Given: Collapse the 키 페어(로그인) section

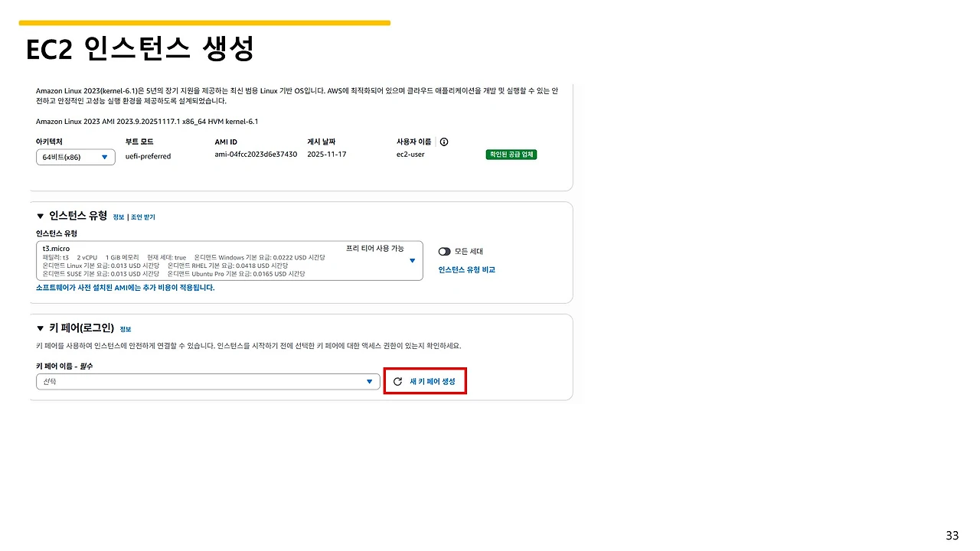Looking at the screenshot, I should pyautogui.click(x=41, y=328).
